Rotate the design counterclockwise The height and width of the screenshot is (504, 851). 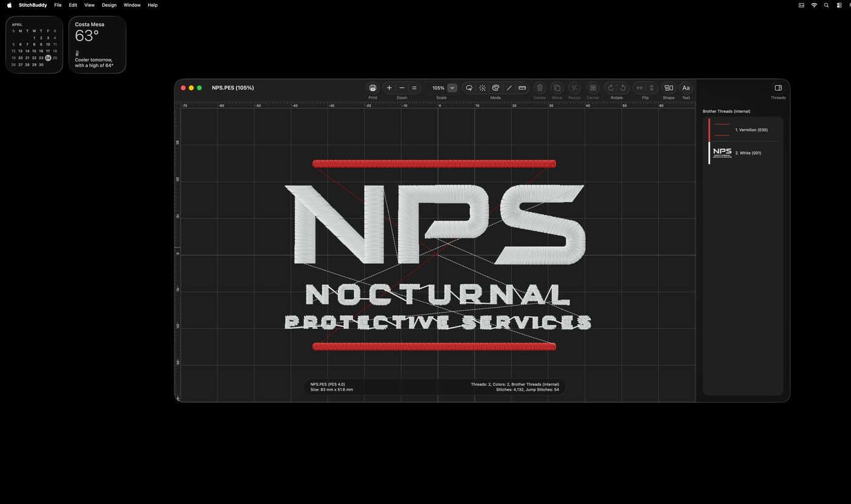[623, 88]
